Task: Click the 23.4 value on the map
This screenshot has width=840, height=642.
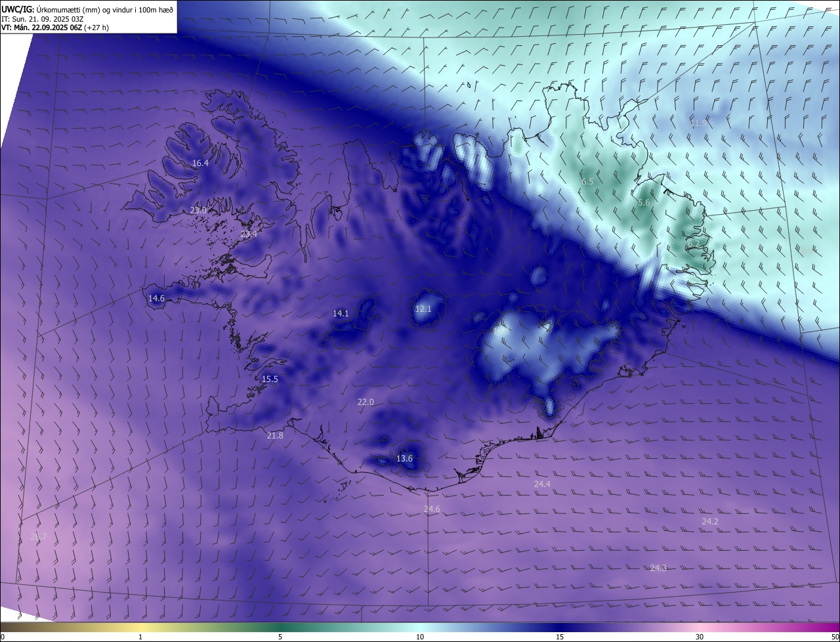Action: coord(249,234)
